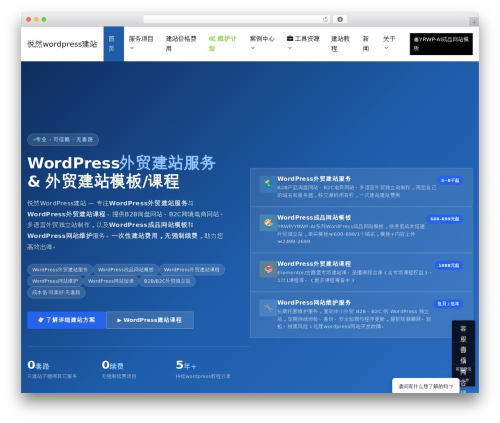This screenshot has width=500, height=423.
Task: Open a new tab with the plus button
Action: (x=474, y=22)
